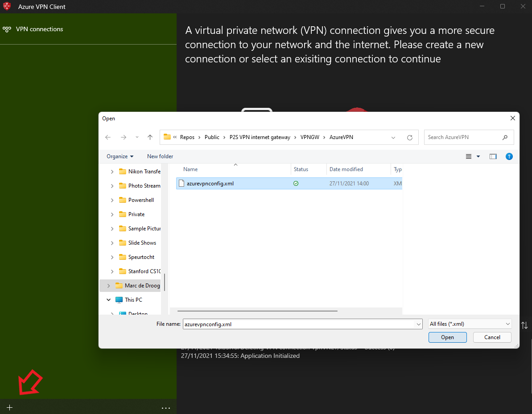This screenshot has width=532, height=414.
Task: Open the ellipsis menu in Azure VPN Client
Action: 166,408
